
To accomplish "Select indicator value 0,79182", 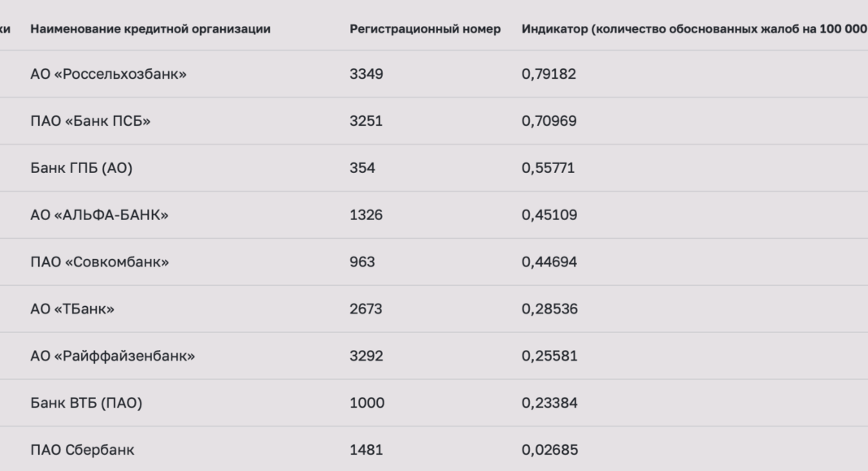I will point(549,74).
